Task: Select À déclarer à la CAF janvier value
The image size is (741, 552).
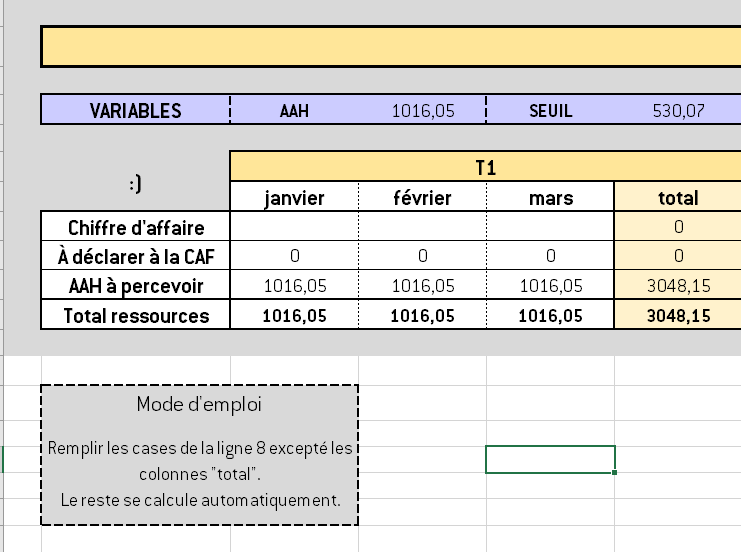Action: coord(294,256)
